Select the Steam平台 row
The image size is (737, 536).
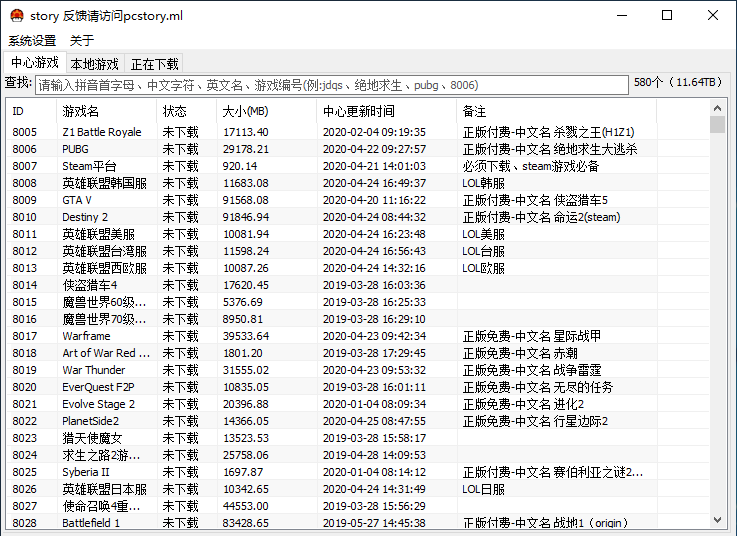(x=357, y=166)
